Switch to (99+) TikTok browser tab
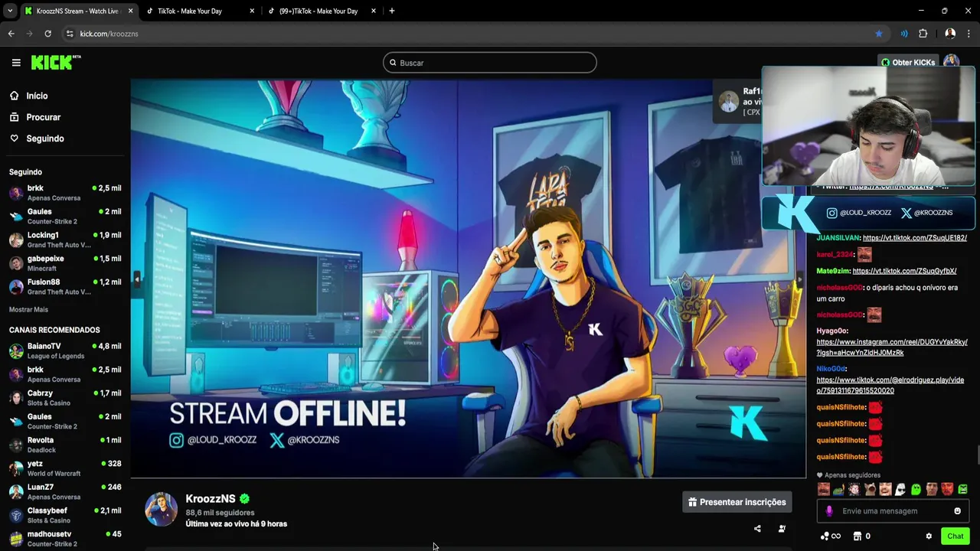The height and width of the screenshot is (551, 980). click(322, 11)
